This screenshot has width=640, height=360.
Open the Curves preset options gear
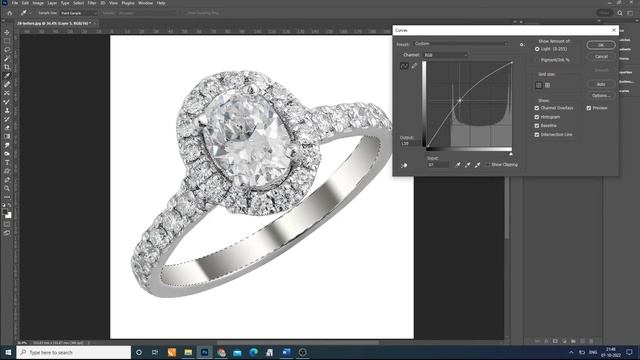click(x=522, y=44)
